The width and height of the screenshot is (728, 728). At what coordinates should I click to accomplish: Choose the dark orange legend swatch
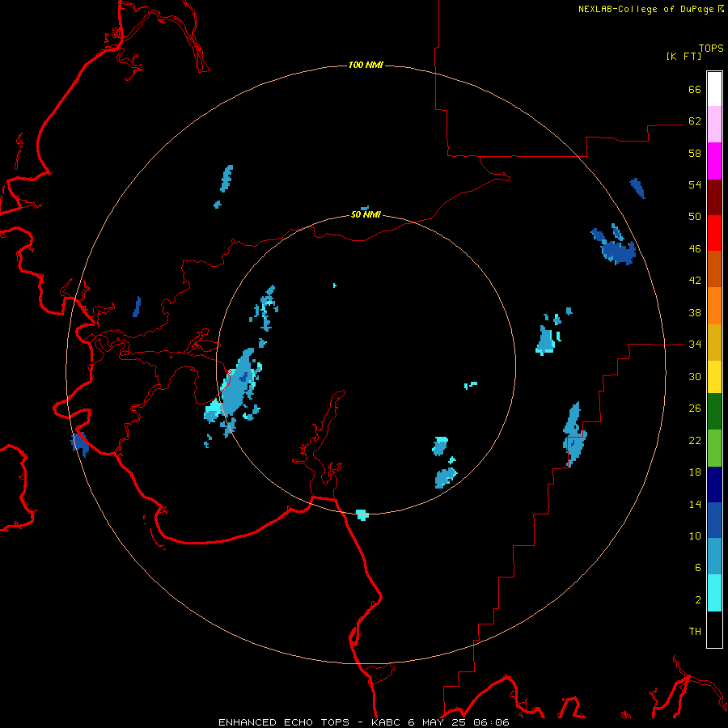(714, 269)
